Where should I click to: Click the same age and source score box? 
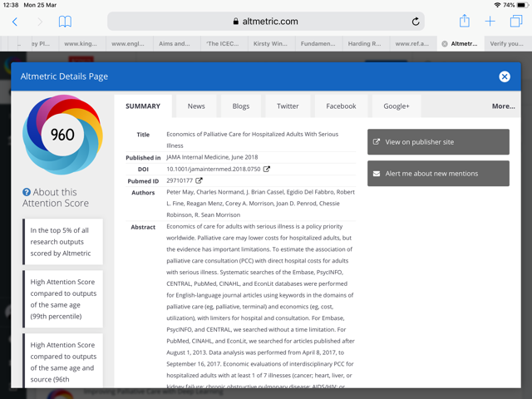pyautogui.click(x=63, y=361)
